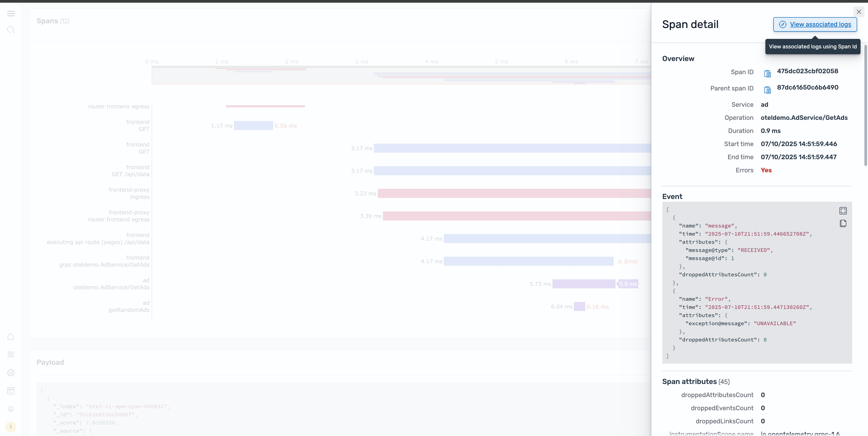The image size is (868, 436).
Task: Select Start time 07/10/2025 14:51:59.446
Action: [799, 144]
